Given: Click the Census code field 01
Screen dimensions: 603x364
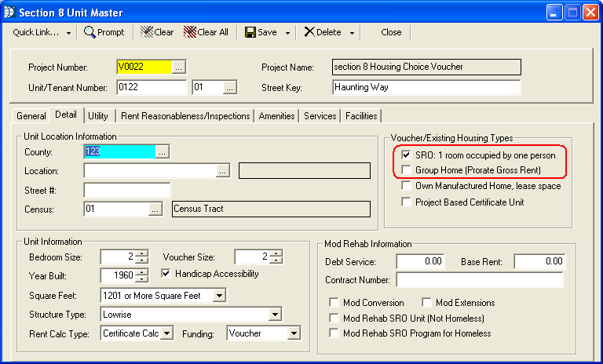Looking at the screenshot, I should point(116,209).
